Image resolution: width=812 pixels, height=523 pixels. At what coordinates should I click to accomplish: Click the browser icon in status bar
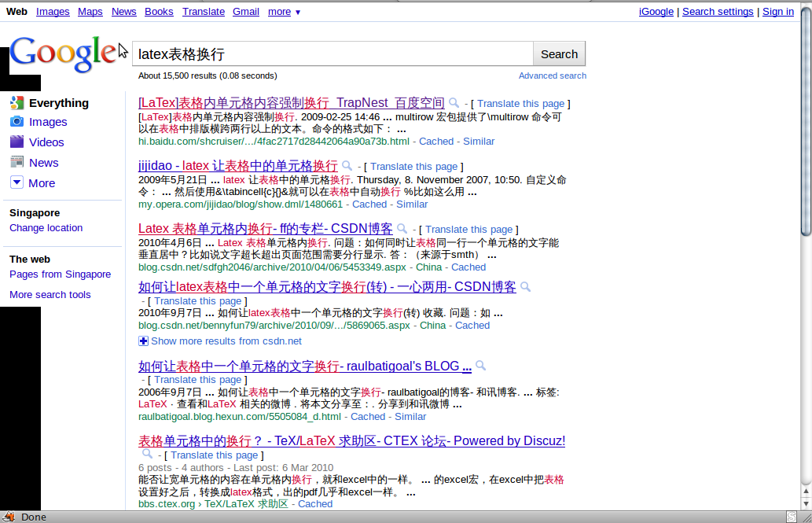[9, 517]
